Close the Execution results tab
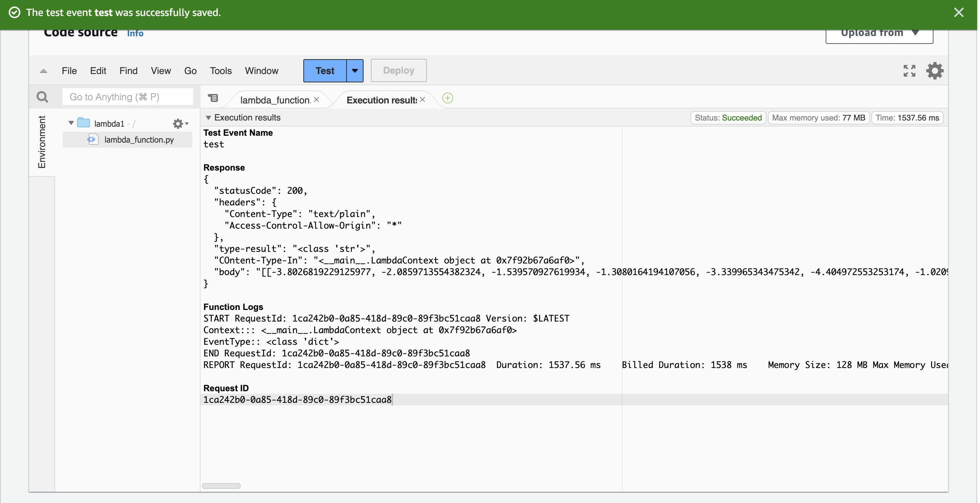The image size is (980, 503). [422, 99]
